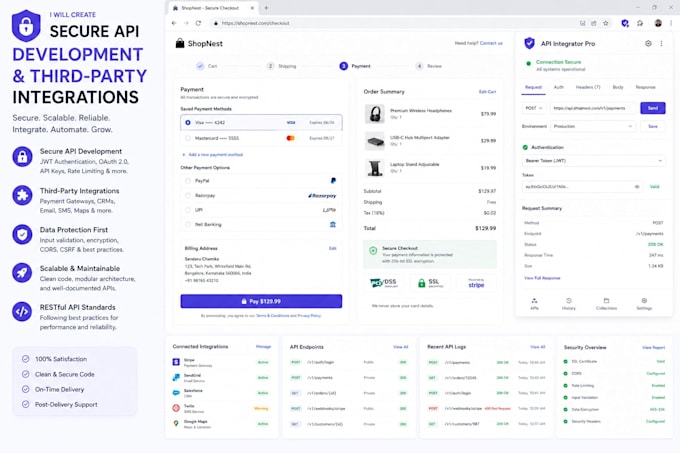Click the ShopNest shopping bag logo
This screenshot has height=453, width=680.
180,43
